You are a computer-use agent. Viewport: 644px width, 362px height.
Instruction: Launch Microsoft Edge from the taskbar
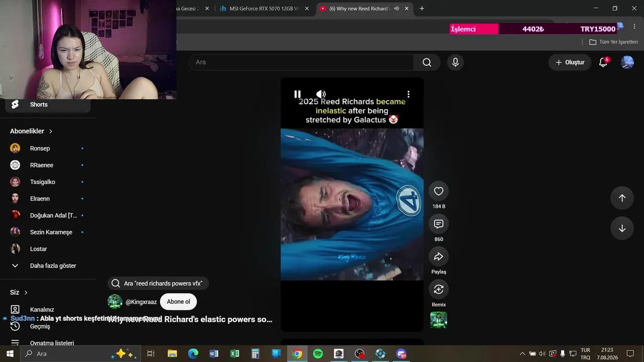coord(193,354)
